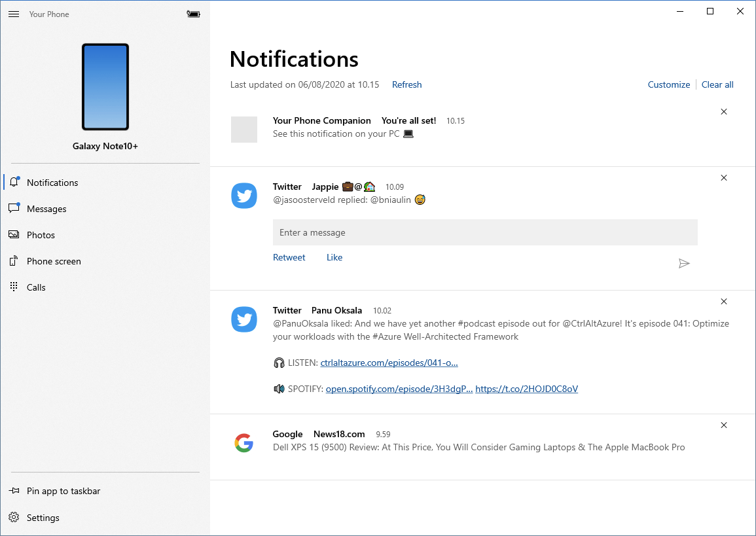Open Settings from the sidebar
Screen dimensions: 756x536
tap(105, 518)
